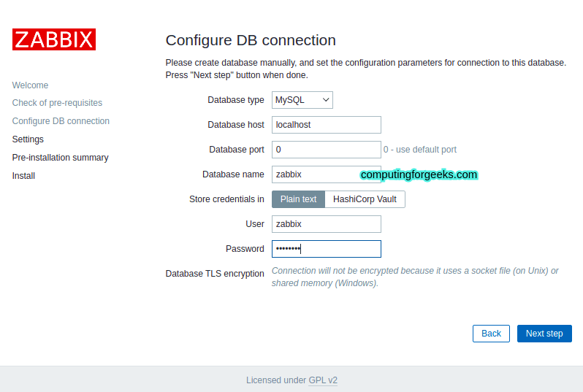Image resolution: width=583 pixels, height=392 pixels.
Task: Click the Back button
Action: click(x=491, y=334)
